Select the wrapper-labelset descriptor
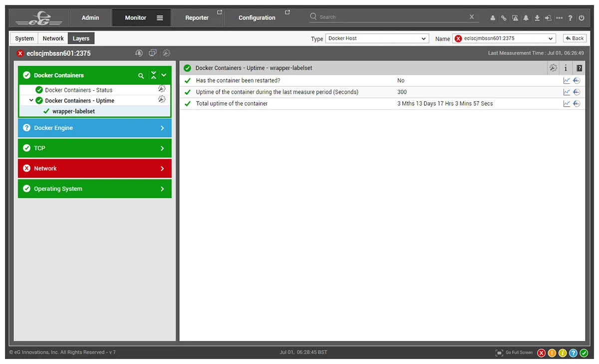 [x=73, y=111]
